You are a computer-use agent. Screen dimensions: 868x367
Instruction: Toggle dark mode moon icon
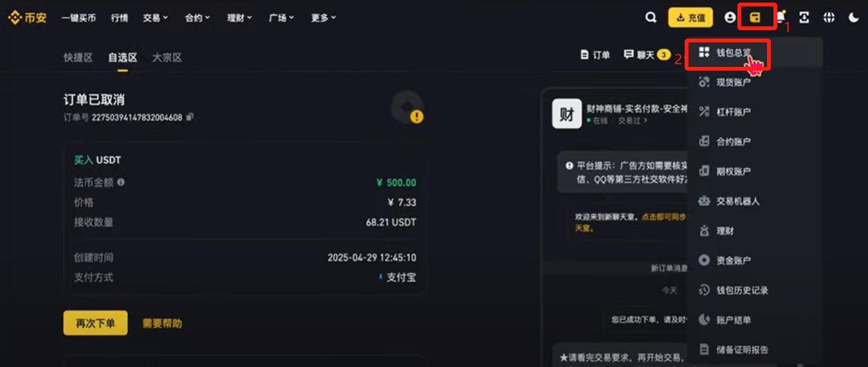click(x=854, y=18)
